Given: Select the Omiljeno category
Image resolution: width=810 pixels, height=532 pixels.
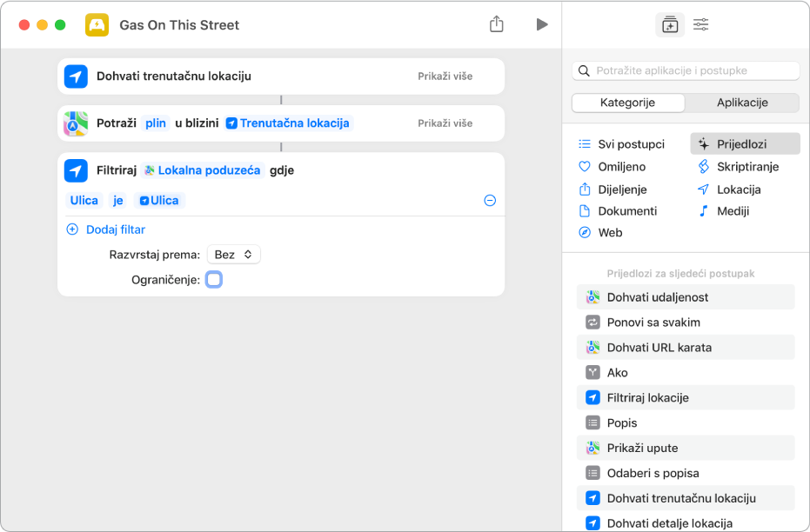Looking at the screenshot, I should [621, 167].
